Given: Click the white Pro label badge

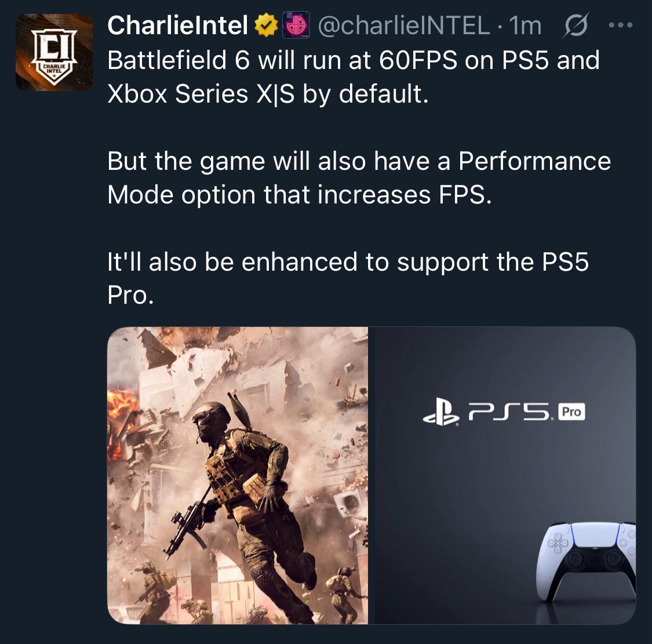Looking at the screenshot, I should coord(571,412).
